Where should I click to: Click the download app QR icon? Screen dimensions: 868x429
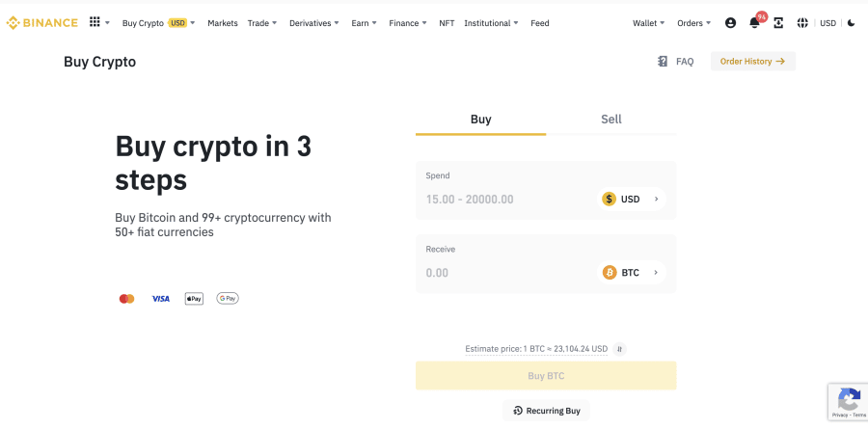point(778,23)
